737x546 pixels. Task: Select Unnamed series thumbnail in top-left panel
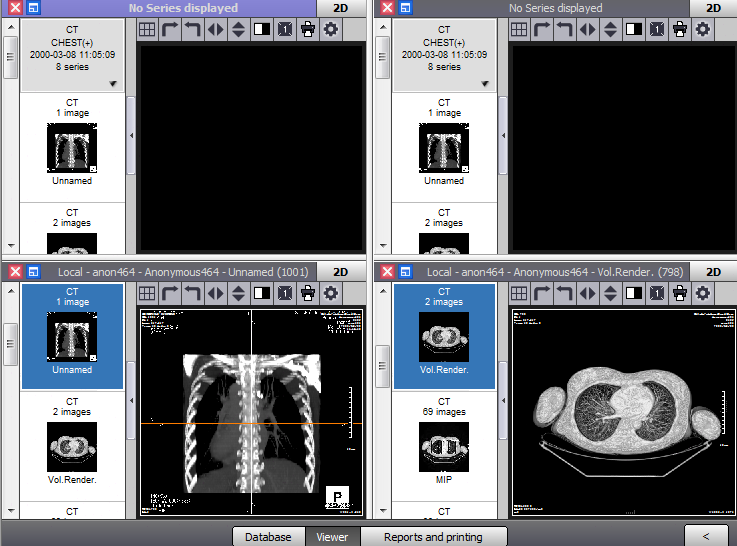tap(72, 148)
